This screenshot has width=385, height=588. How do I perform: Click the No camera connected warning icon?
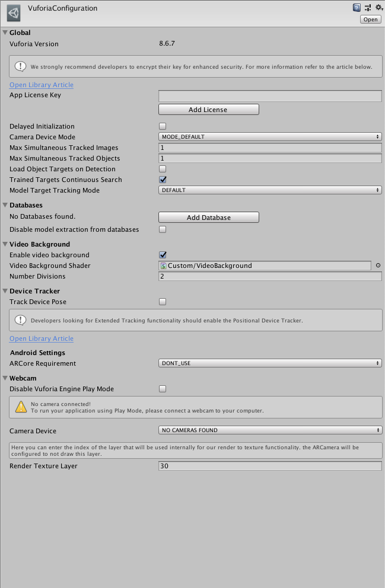coord(21,407)
